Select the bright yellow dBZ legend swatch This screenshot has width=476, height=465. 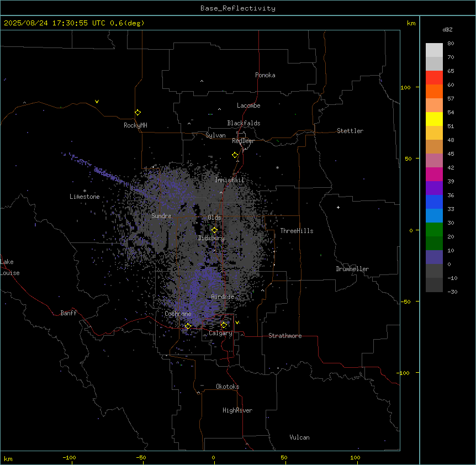pos(434,119)
